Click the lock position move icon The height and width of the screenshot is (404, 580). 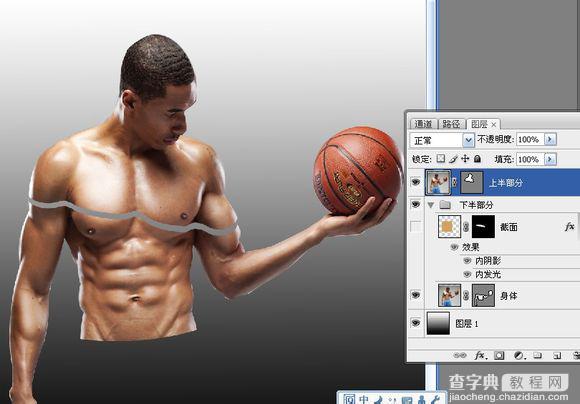465,159
